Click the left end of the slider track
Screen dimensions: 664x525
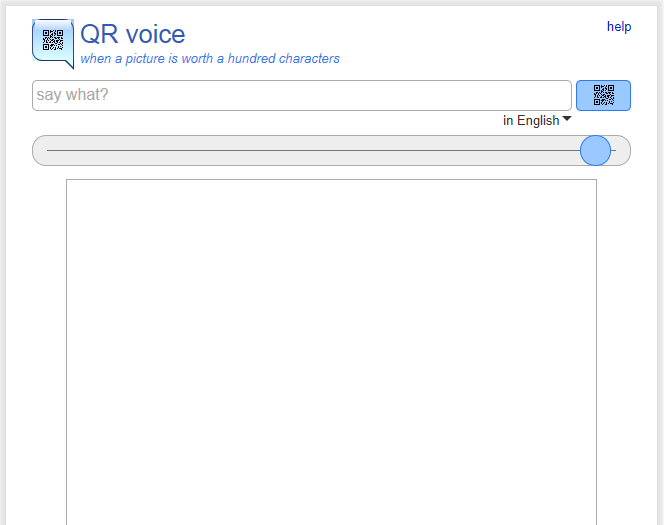52,151
